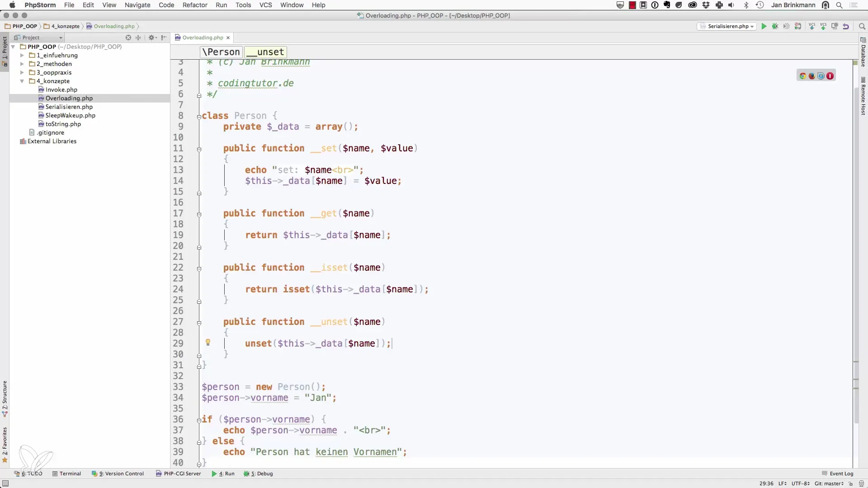
Task: Fold the __isset function at line 22
Action: pyautogui.click(x=199, y=268)
